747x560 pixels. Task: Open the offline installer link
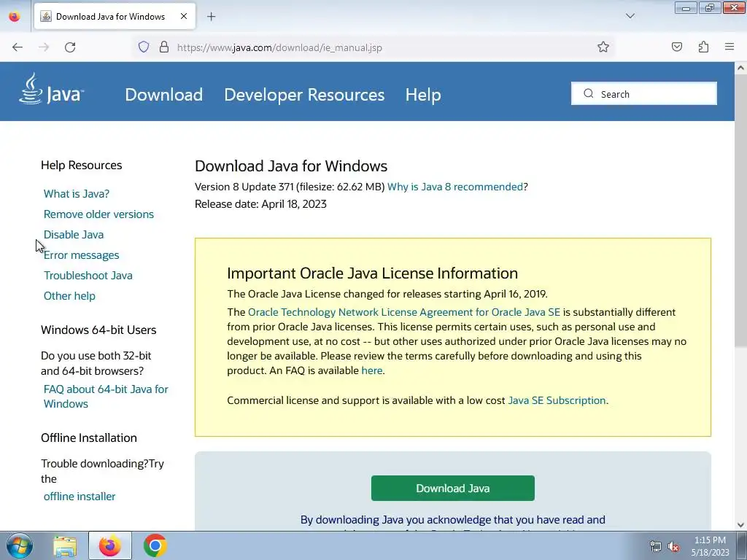(x=80, y=497)
